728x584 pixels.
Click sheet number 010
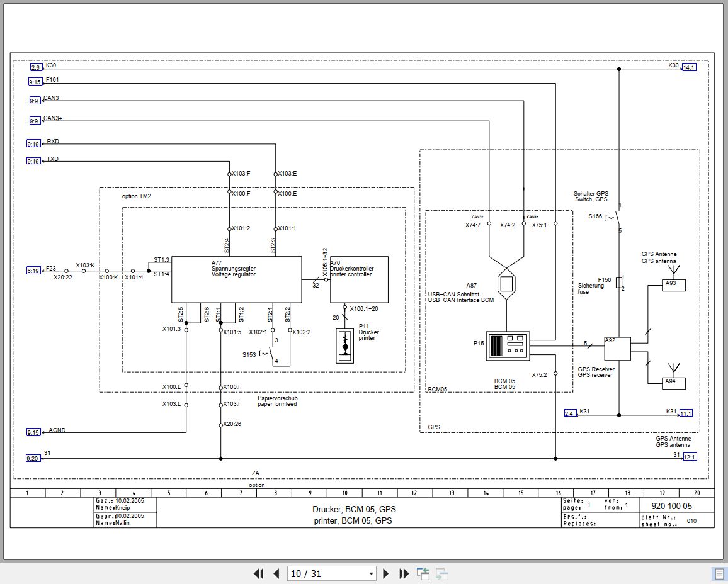[691, 521]
